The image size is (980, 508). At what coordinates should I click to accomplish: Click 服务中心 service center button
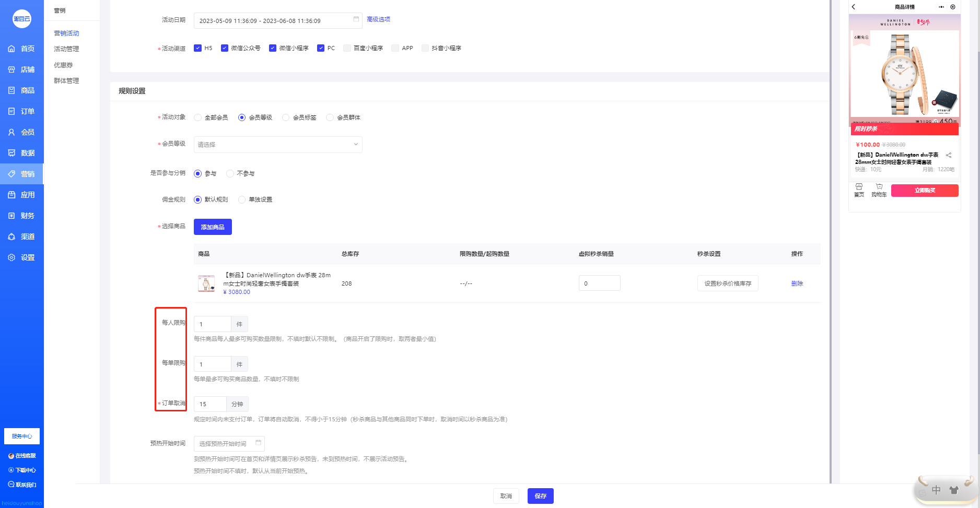pyautogui.click(x=22, y=436)
